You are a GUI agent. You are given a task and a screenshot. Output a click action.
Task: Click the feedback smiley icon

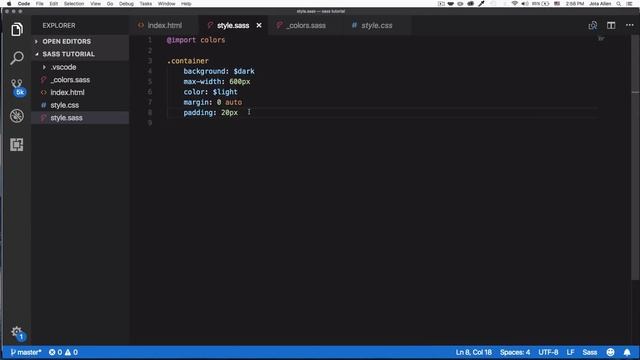click(611, 352)
